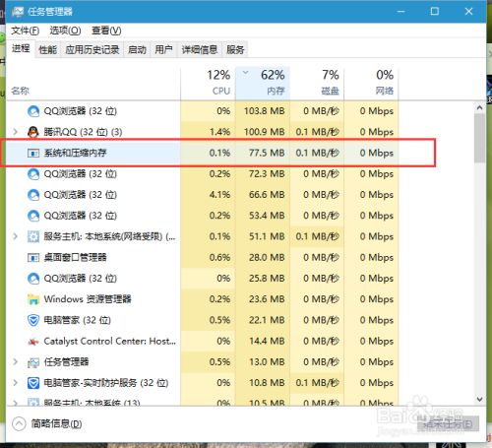The height and width of the screenshot is (448, 492).
Task: Select the 桌面窗口管理器 process name
Action: pyautogui.click(x=75, y=257)
